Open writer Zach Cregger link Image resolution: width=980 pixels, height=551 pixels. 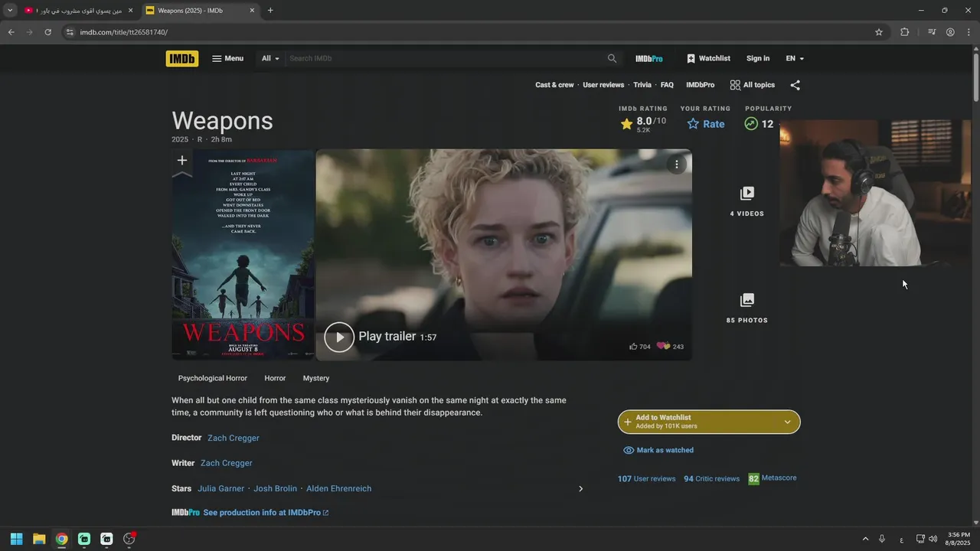227,463
